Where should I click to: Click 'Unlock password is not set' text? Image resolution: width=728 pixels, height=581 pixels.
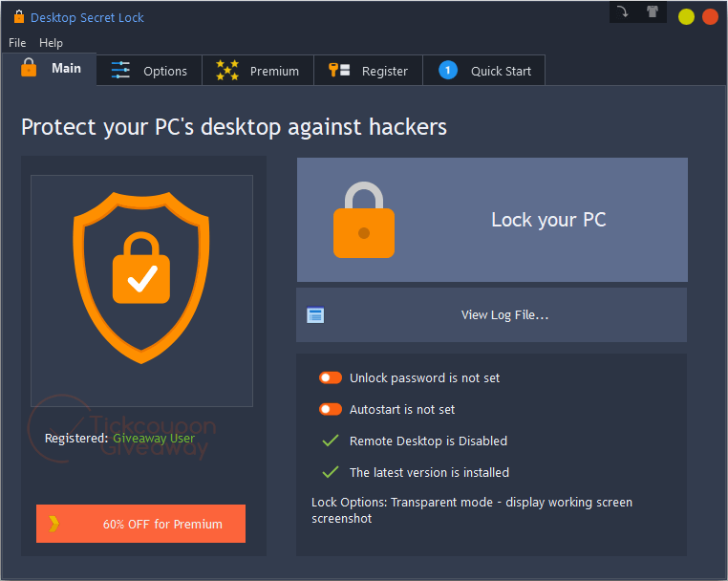424,378
